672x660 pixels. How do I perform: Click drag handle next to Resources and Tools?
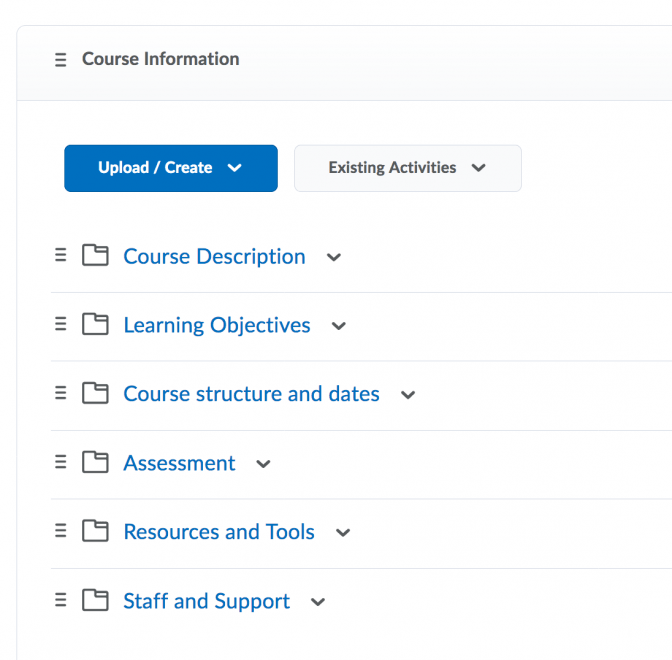click(x=61, y=531)
